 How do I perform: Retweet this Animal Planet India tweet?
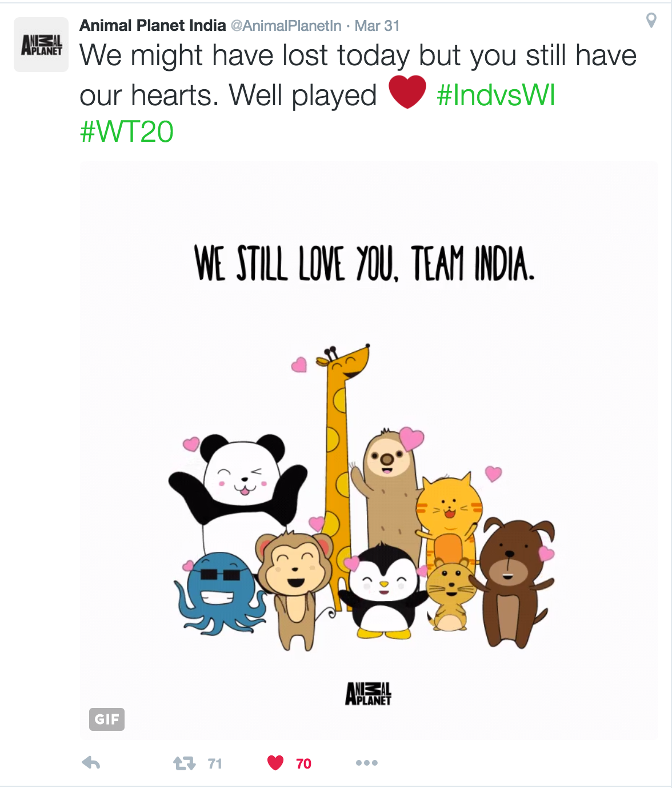(184, 763)
